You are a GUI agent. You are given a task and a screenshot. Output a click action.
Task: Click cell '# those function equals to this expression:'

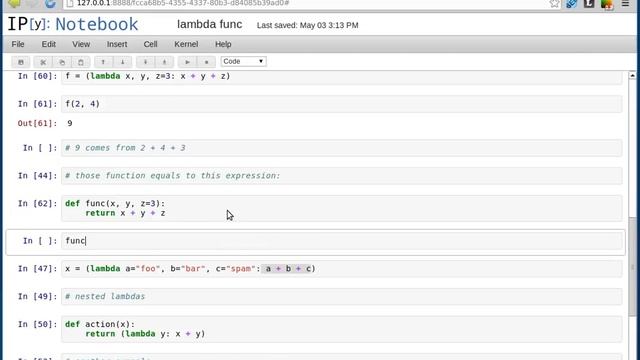point(342,176)
